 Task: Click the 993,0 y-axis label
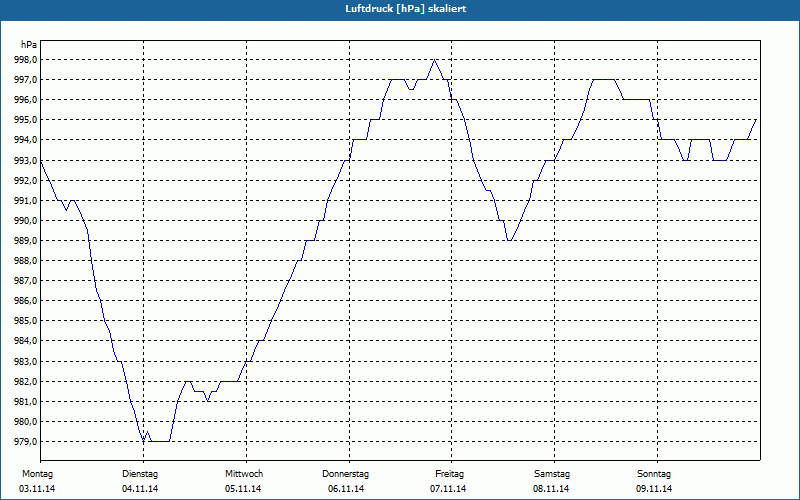pyautogui.click(x=26, y=160)
